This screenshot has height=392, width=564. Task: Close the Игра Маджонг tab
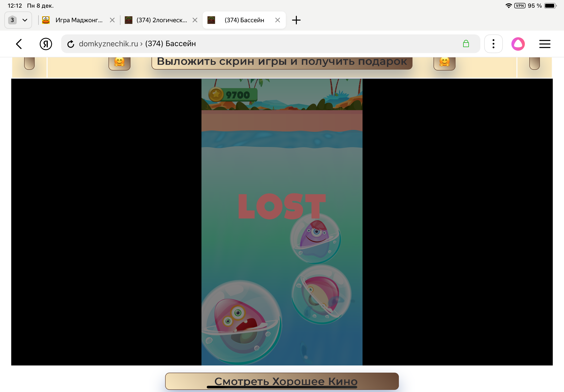(112, 20)
